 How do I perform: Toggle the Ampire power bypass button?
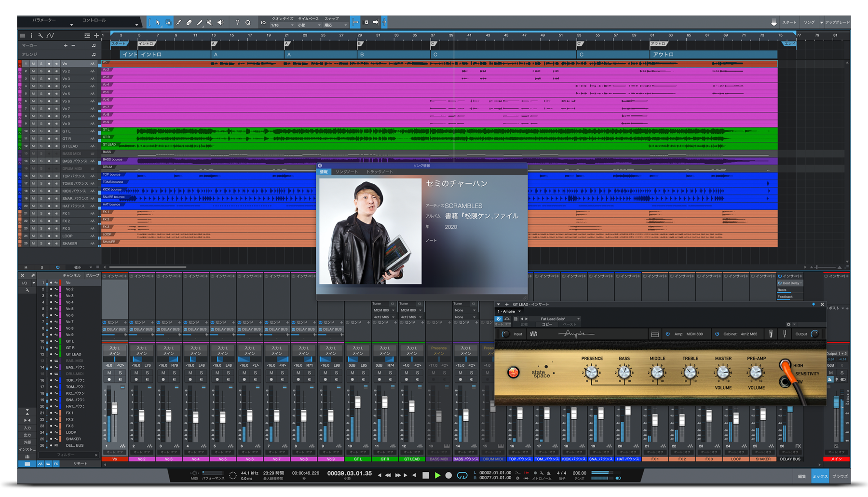(x=499, y=319)
